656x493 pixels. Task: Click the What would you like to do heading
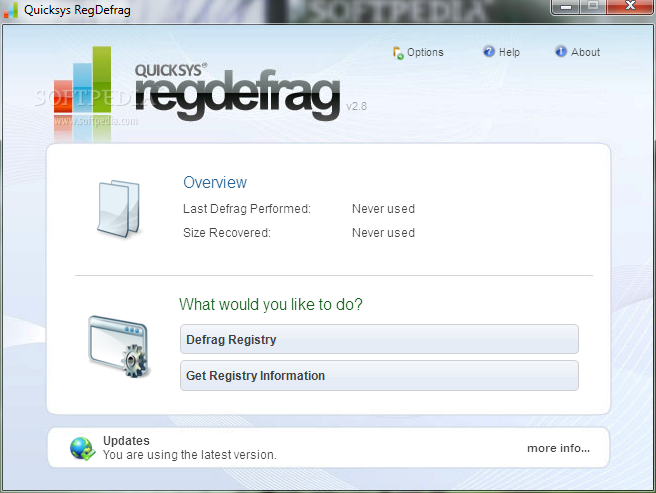(271, 304)
